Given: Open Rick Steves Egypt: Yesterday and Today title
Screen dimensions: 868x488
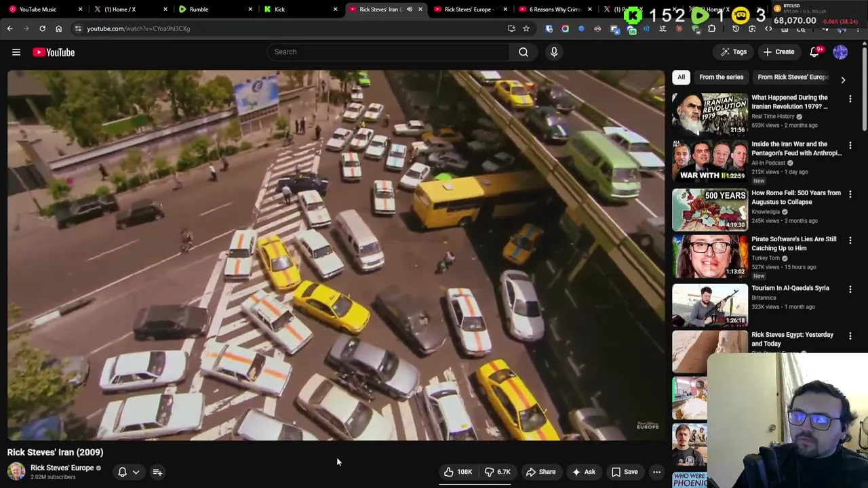Looking at the screenshot, I should (792, 339).
